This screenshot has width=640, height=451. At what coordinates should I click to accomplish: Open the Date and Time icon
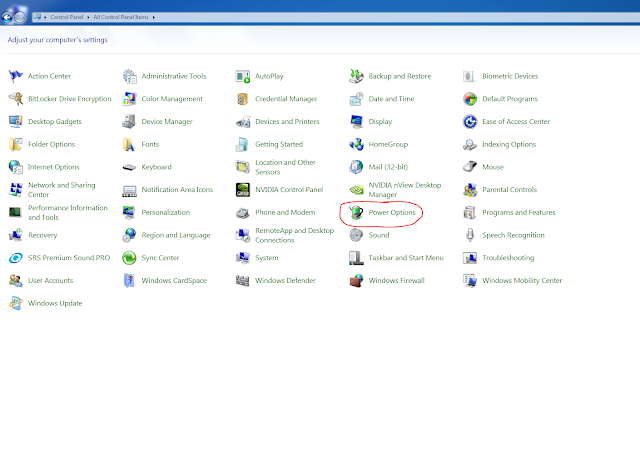pos(356,99)
